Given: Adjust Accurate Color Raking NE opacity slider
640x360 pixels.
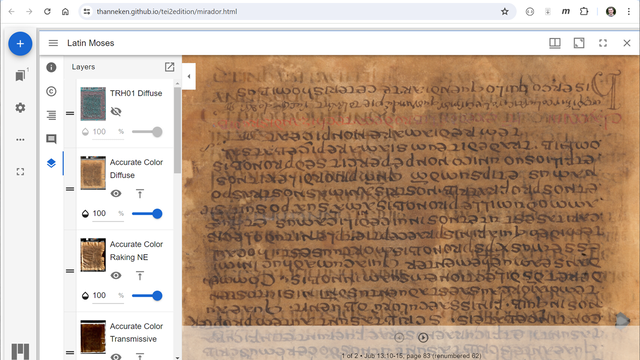Looking at the screenshot, I should [147, 296].
